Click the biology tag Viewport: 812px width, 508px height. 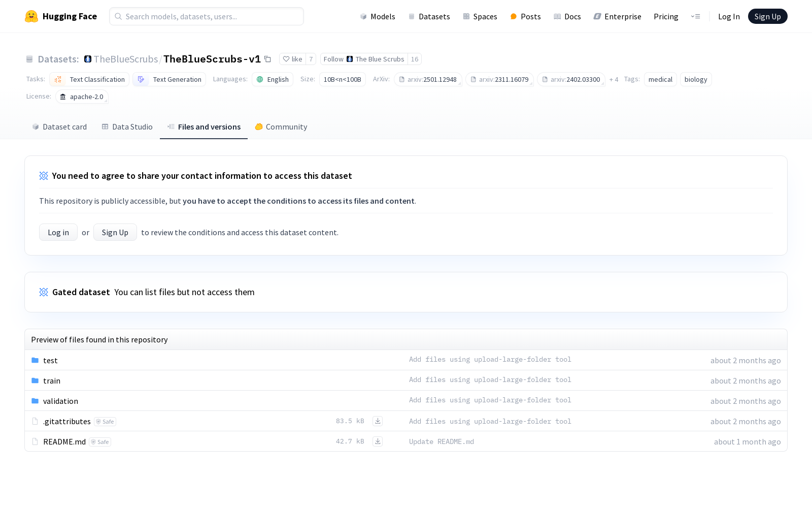(x=696, y=79)
